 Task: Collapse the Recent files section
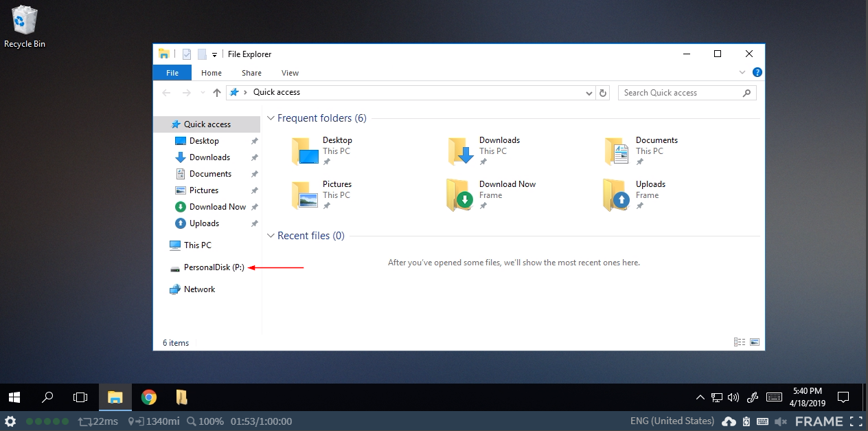click(271, 236)
